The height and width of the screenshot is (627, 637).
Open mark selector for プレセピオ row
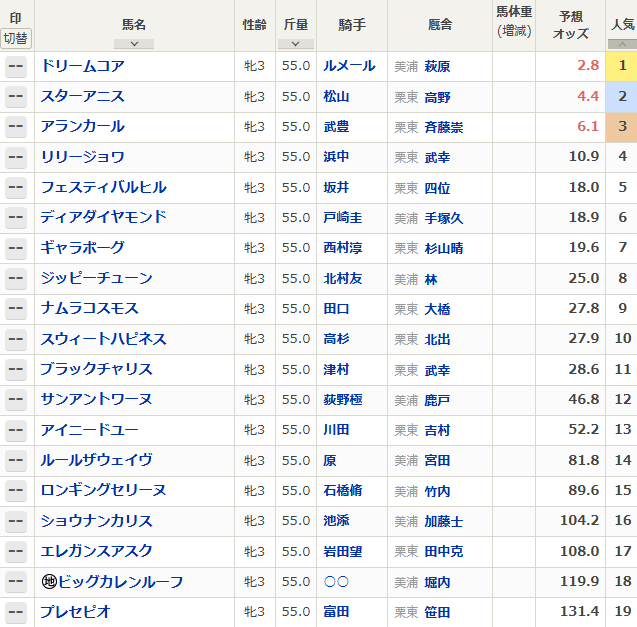point(16,612)
